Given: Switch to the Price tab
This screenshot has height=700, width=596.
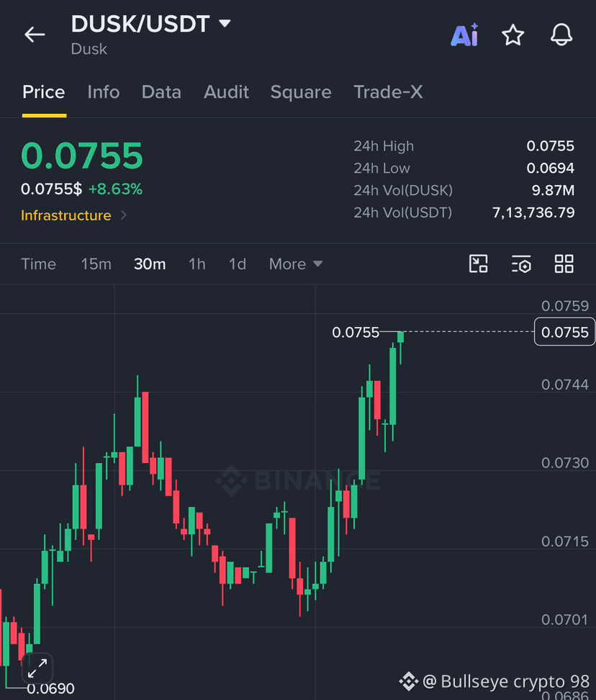Looking at the screenshot, I should (x=44, y=92).
